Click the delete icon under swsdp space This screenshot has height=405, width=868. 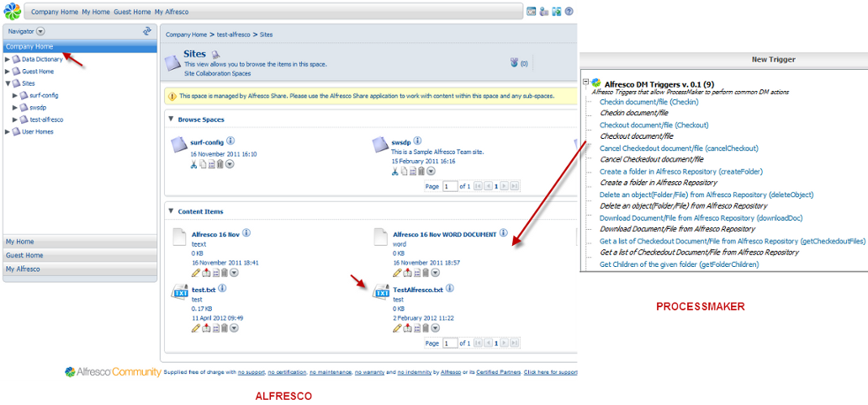pyautogui.click(x=421, y=172)
